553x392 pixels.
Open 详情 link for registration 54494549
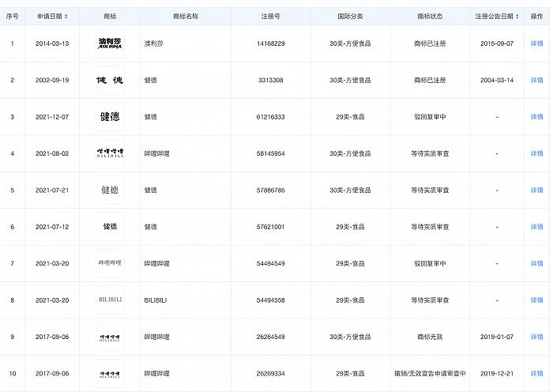[x=536, y=263]
